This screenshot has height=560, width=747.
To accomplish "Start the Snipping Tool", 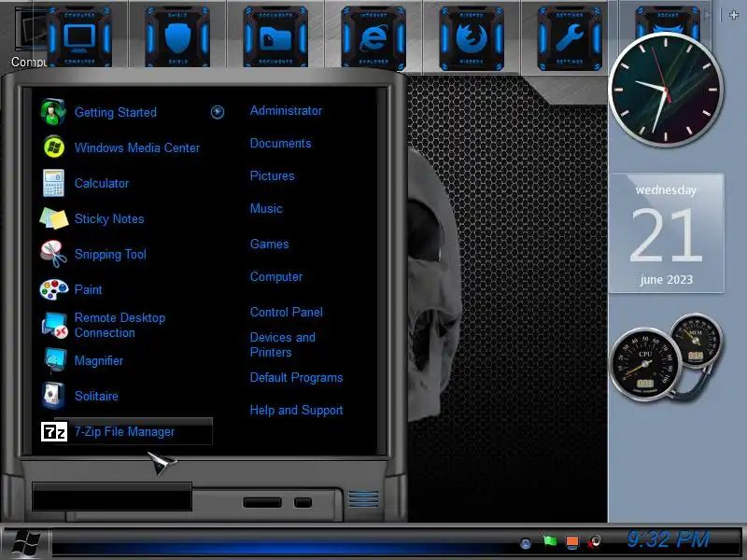I will (110, 254).
